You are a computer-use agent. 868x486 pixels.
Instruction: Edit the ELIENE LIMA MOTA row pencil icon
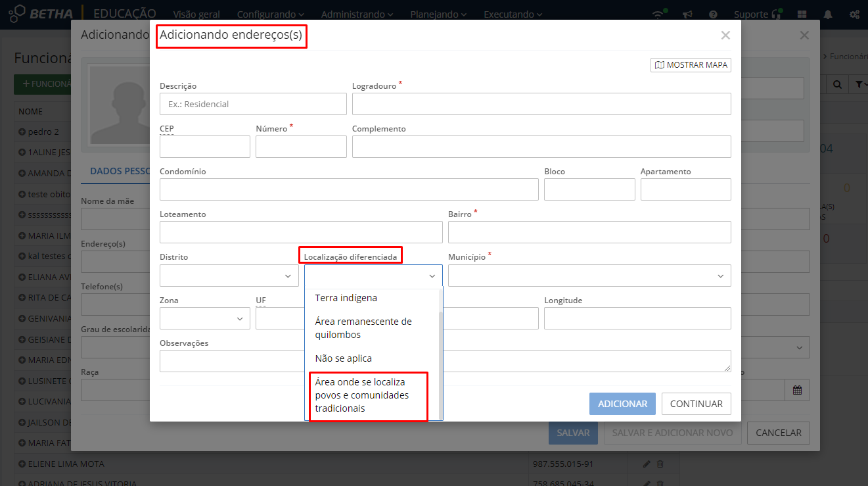click(x=647, y=464)
